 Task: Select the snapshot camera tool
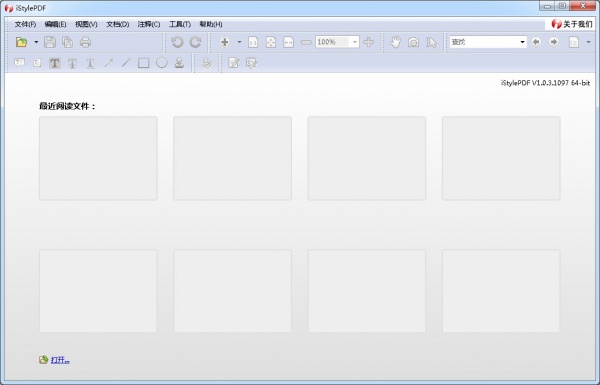click(413, 42)
